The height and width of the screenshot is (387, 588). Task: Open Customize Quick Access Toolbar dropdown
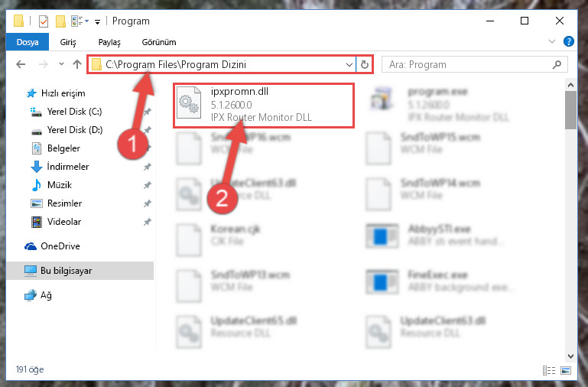point(97,21)
